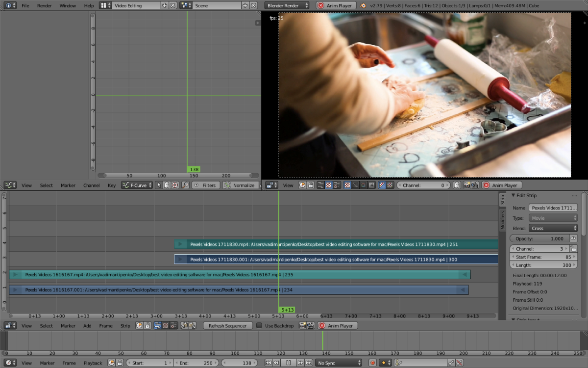Click the lock icon beside Channel field
Screen dimensions: 588x368
pos(573,249)
